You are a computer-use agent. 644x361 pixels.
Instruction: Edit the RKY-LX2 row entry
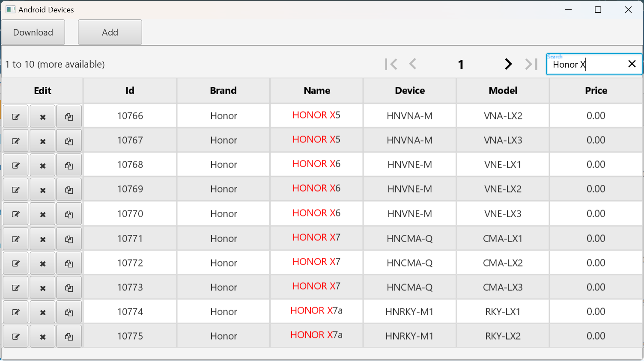[16, 337]
